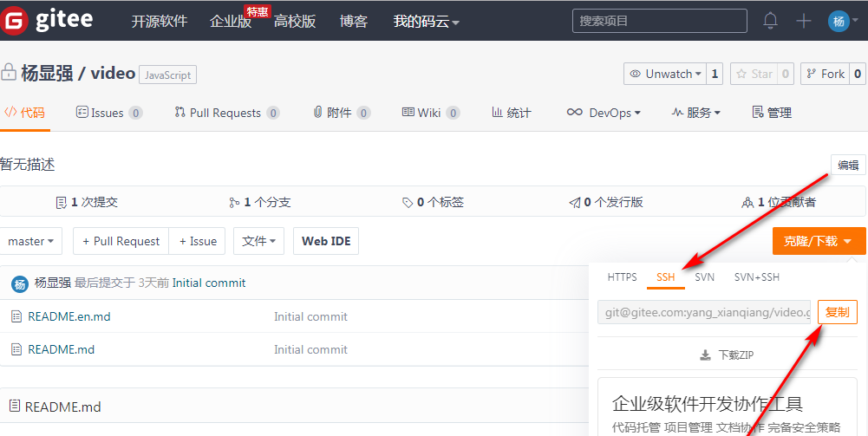The image size is (868, 436).
Task: Collapse the 克隆/下载 dropdown
Action: pos(819,241)
